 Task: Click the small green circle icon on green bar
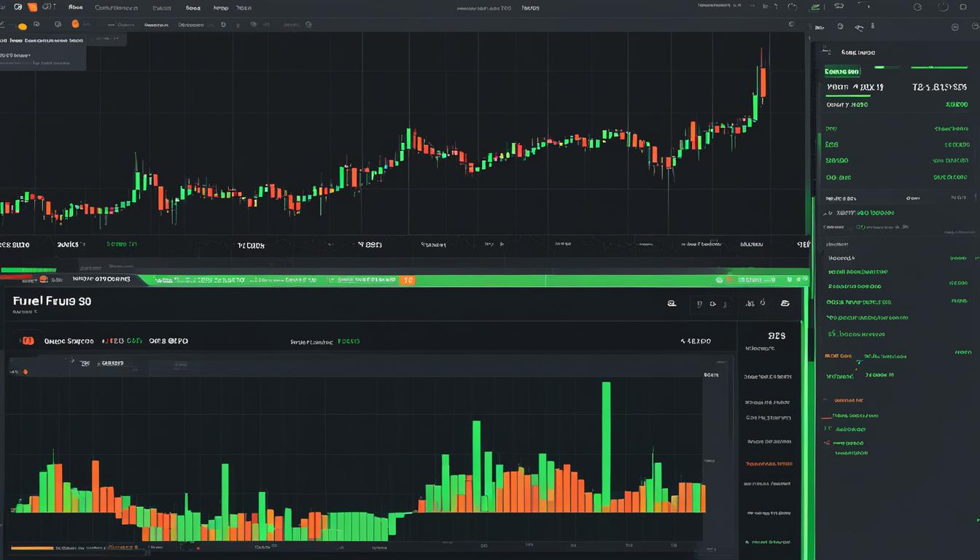[720, 279]
